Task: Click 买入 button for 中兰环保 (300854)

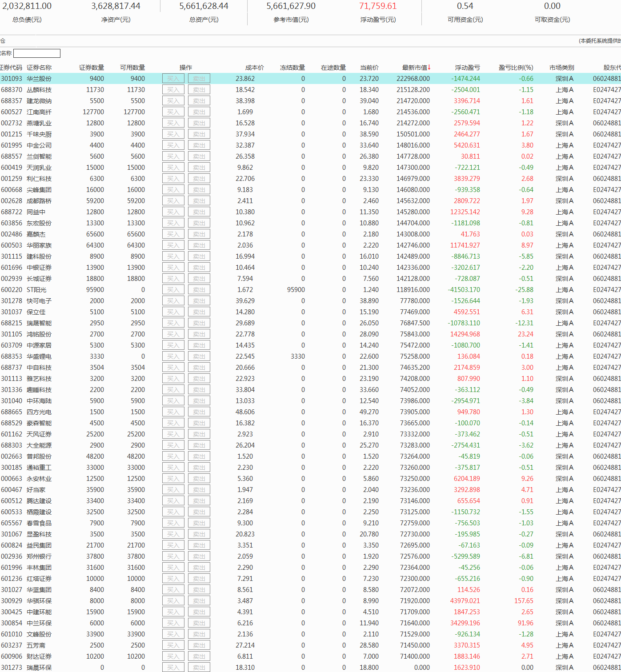Action: coord(173,623)
